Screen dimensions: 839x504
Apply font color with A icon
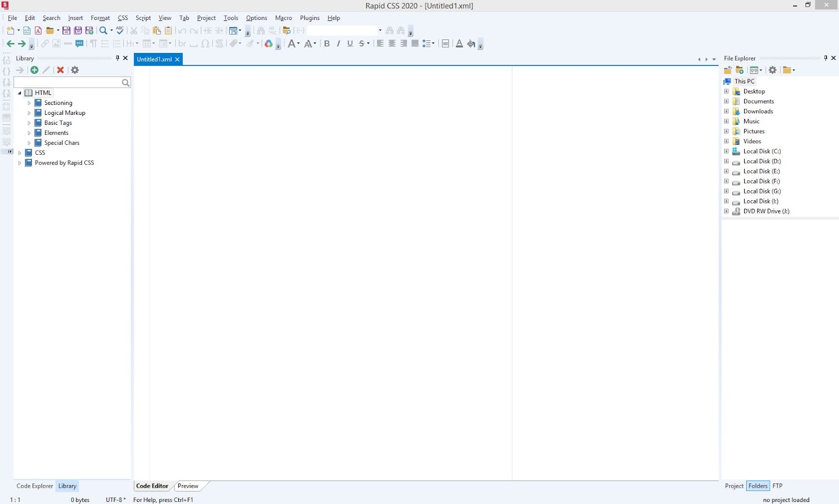459,44
